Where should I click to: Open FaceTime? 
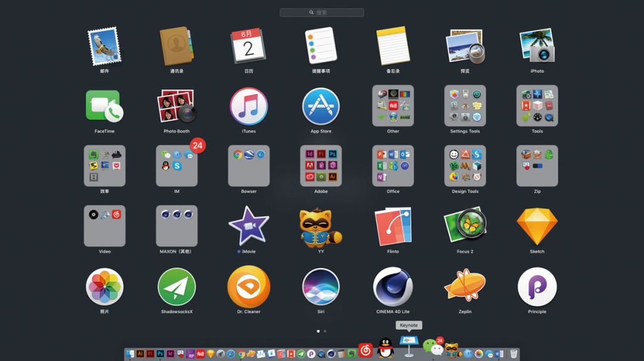tap(104, 106)
